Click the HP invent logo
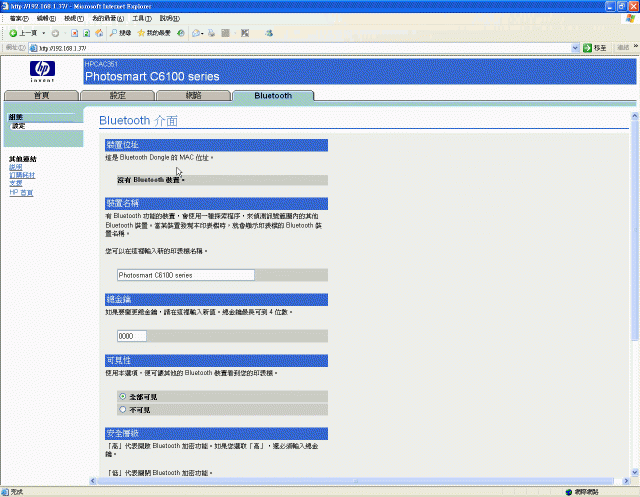 pyautogui.click(x=42, y=71)
